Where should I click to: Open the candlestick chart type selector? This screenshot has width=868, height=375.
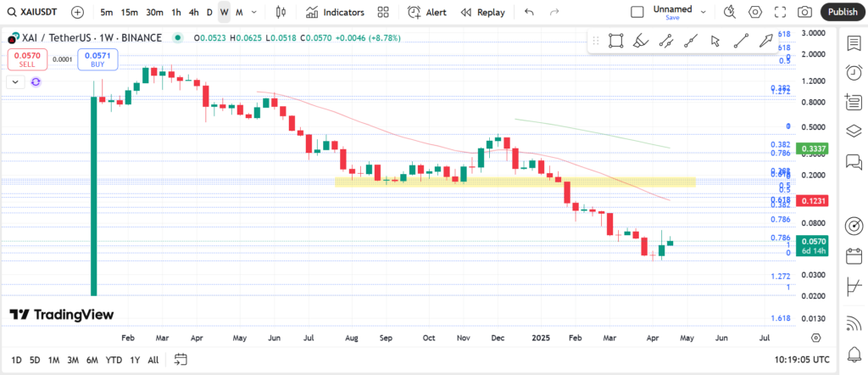[281, 13]
